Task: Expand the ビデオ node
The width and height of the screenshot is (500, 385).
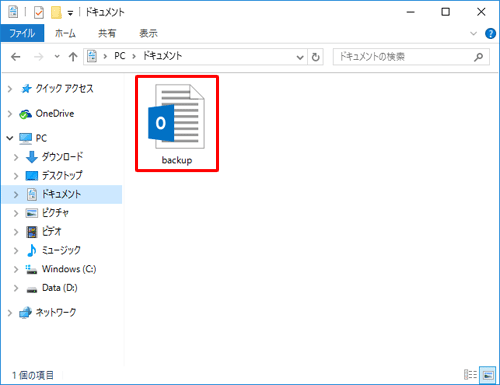Action: pos(16,232)
